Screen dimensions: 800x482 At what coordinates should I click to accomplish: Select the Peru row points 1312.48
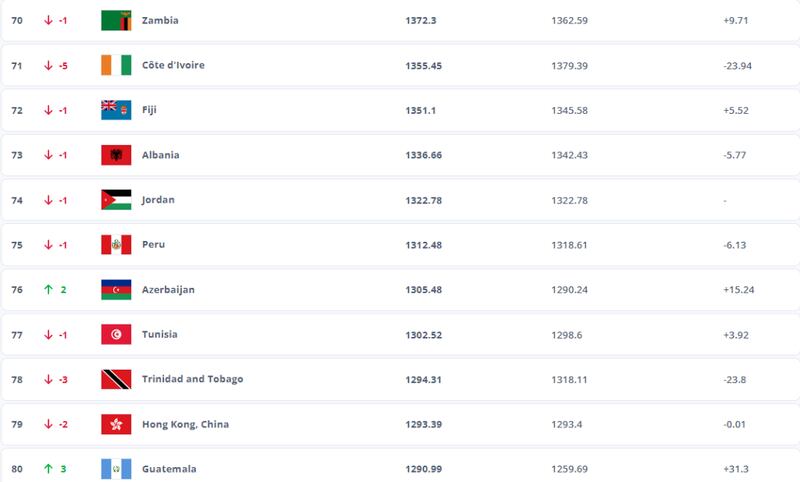[423, 245]
